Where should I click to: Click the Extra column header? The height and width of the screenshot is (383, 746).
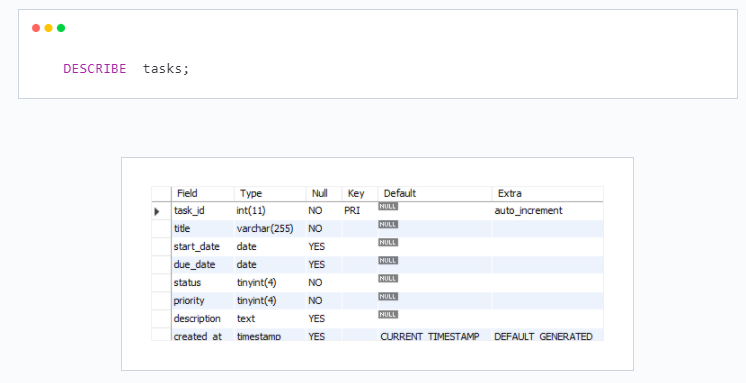(548, 194)
